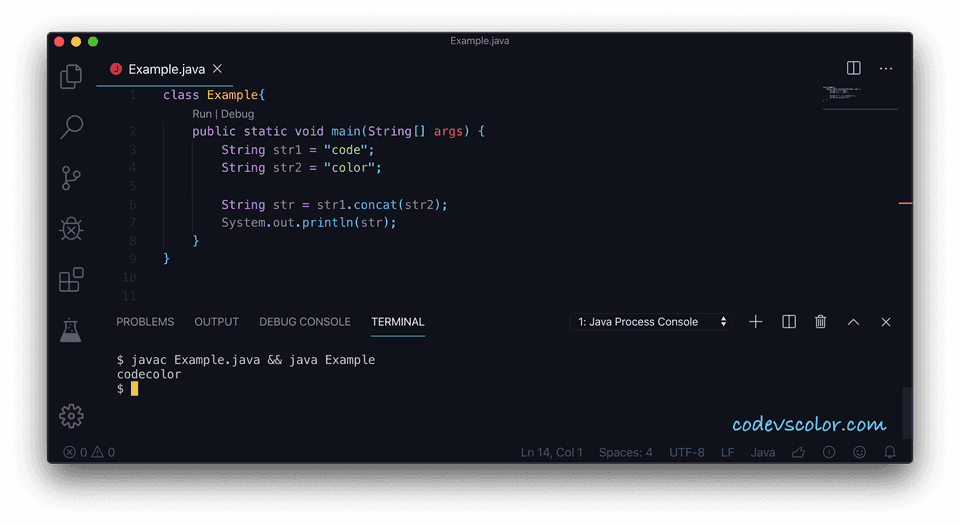Click the Debug code lens link
960x526 pixels.
pyautogui.click(x=237, y=114)
